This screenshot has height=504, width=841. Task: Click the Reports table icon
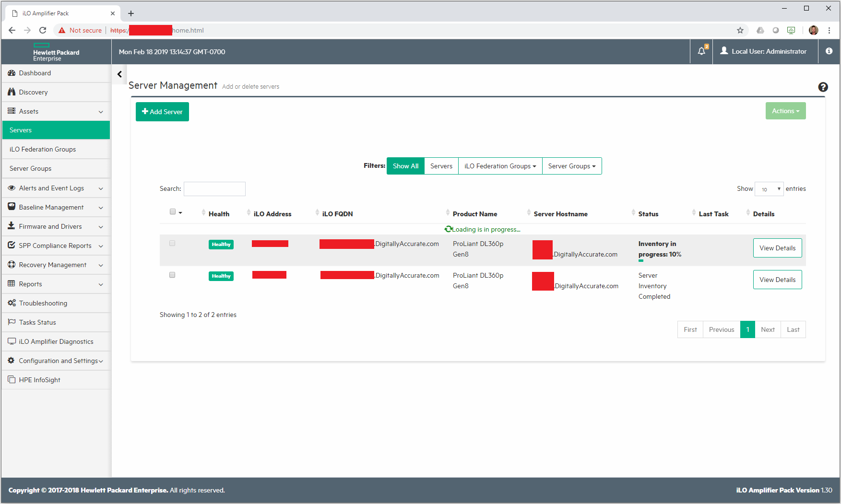12,283
